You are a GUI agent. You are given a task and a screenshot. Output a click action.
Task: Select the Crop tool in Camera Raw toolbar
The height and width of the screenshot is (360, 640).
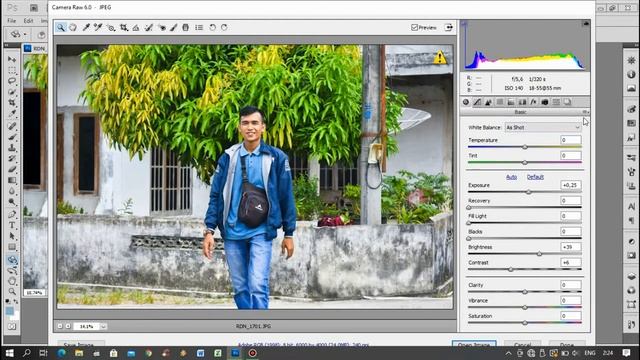point(123,27)
